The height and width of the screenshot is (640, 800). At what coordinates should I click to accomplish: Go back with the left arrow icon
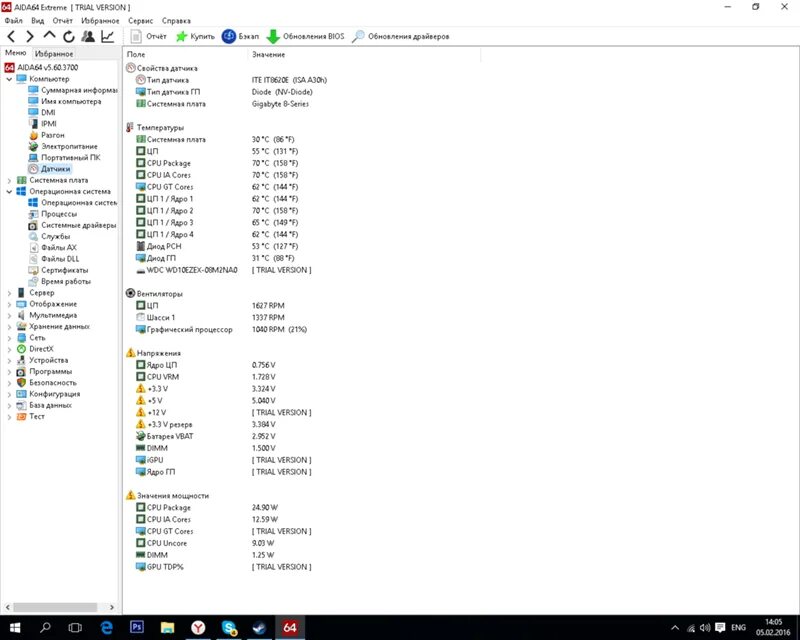11,36
